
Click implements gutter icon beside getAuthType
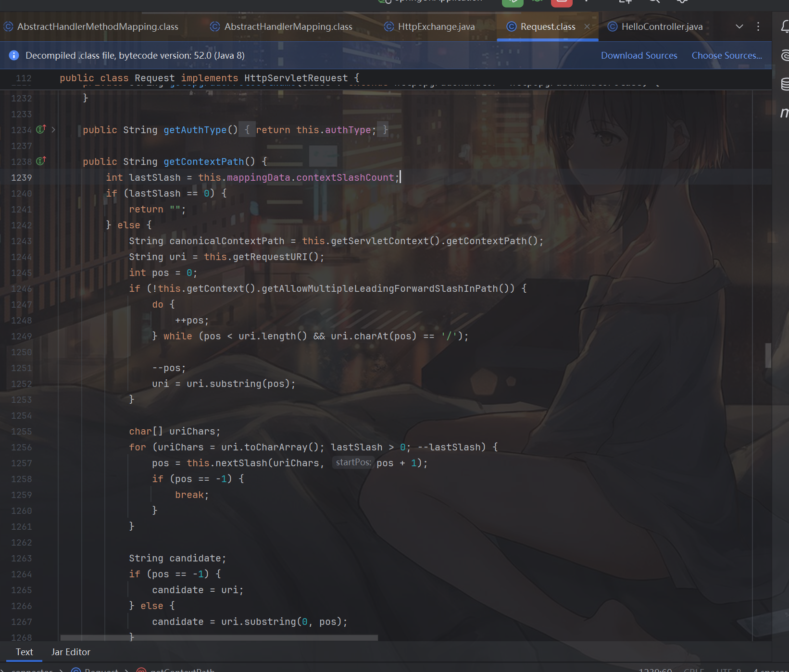point(41,129)
